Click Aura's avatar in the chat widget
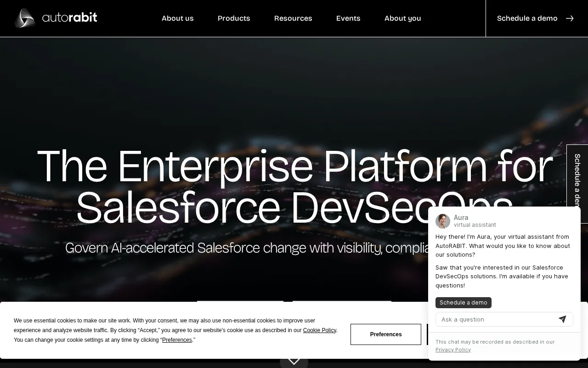 (x=443, y=221)
